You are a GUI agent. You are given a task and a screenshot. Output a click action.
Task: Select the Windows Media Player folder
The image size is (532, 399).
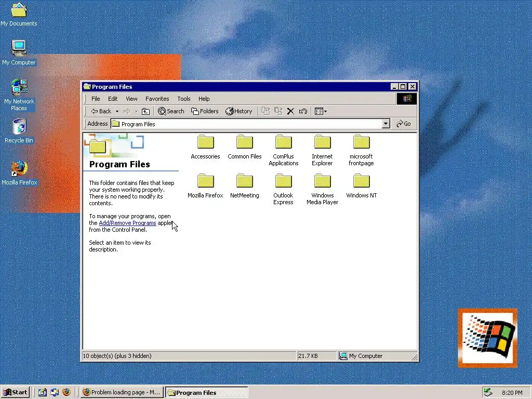[x=322, y=190]
